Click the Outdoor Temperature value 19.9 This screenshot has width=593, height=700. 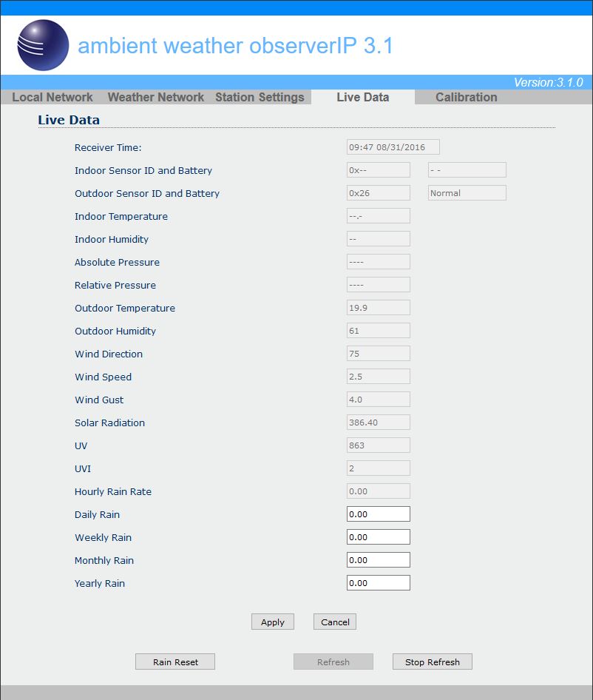(x=379, y=308)
